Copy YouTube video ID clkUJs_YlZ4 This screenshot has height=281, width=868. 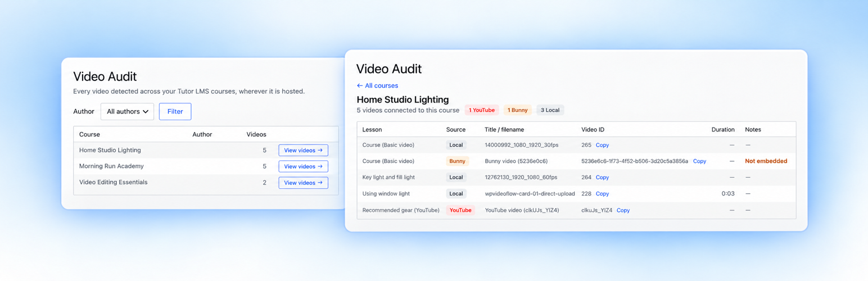(x=623, y=210)
